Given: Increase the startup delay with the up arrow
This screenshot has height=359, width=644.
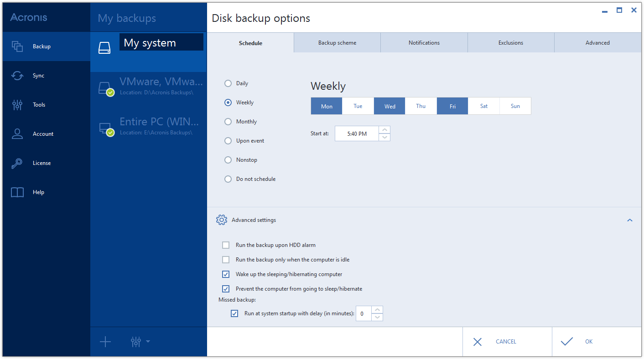Looking at the screenshot, I should click(377, 310).
